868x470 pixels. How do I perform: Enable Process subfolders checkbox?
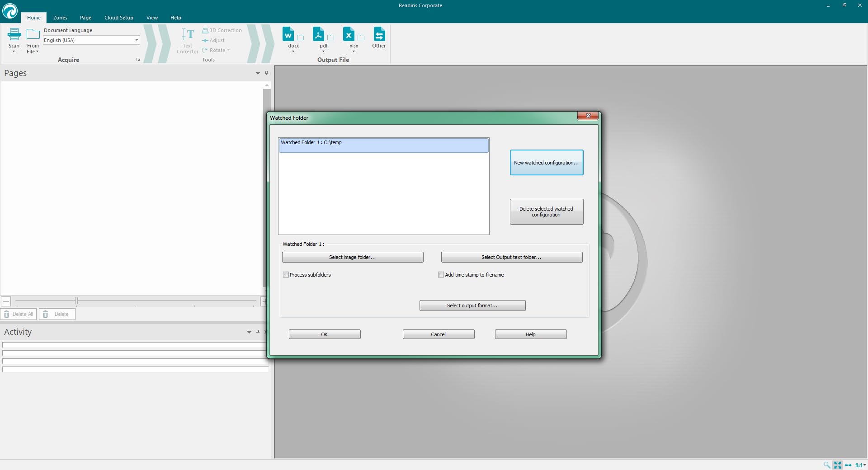coord(286,275)
